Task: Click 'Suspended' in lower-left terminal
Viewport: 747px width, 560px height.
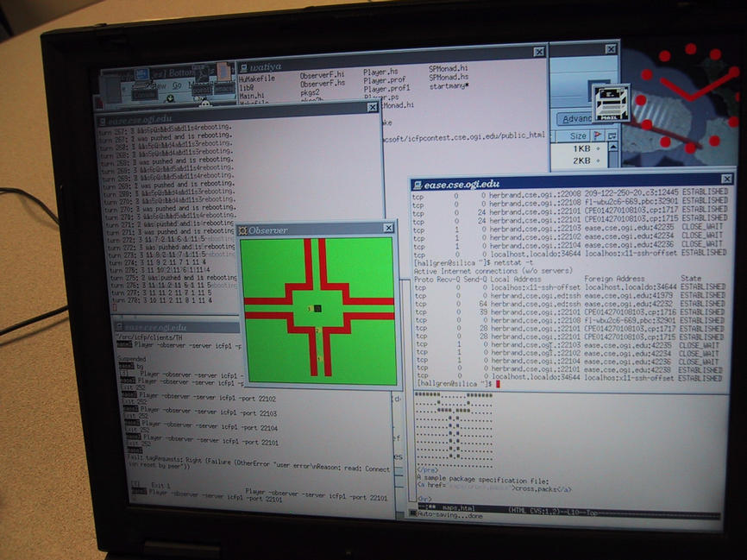Action: (131, 359)
